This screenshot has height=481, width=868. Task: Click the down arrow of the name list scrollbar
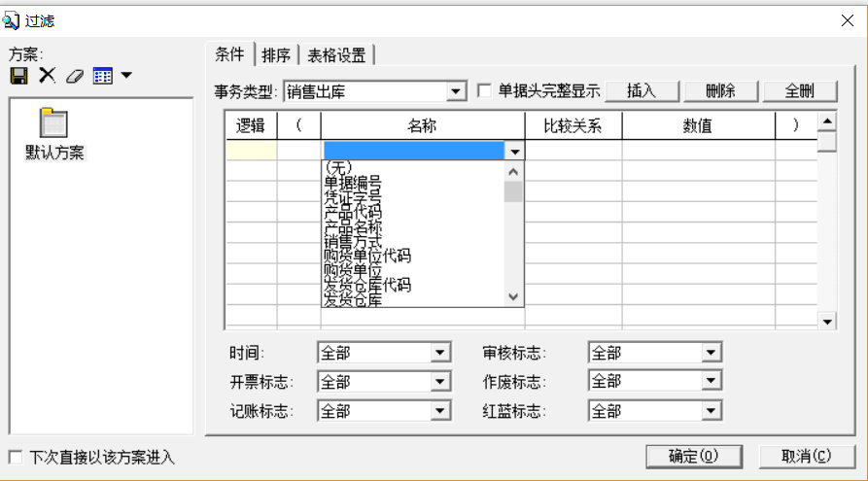514,297
